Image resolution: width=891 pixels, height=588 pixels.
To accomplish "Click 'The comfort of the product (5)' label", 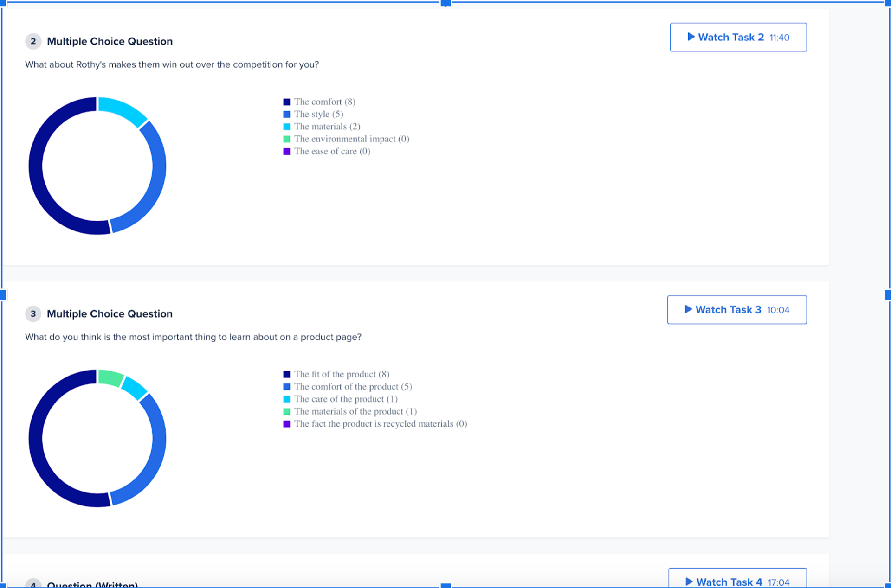I will pos(353,387).
